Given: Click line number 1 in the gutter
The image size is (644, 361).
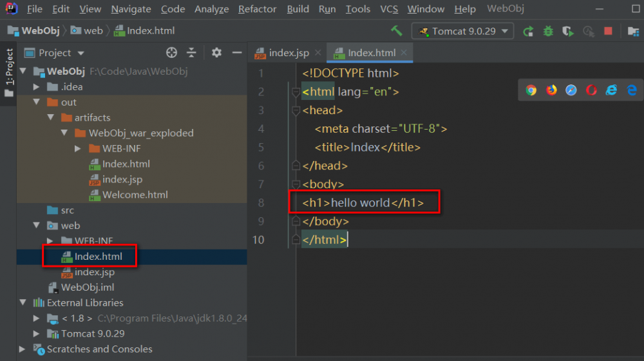Looking at the screenshot, I should tap(261, 73).
